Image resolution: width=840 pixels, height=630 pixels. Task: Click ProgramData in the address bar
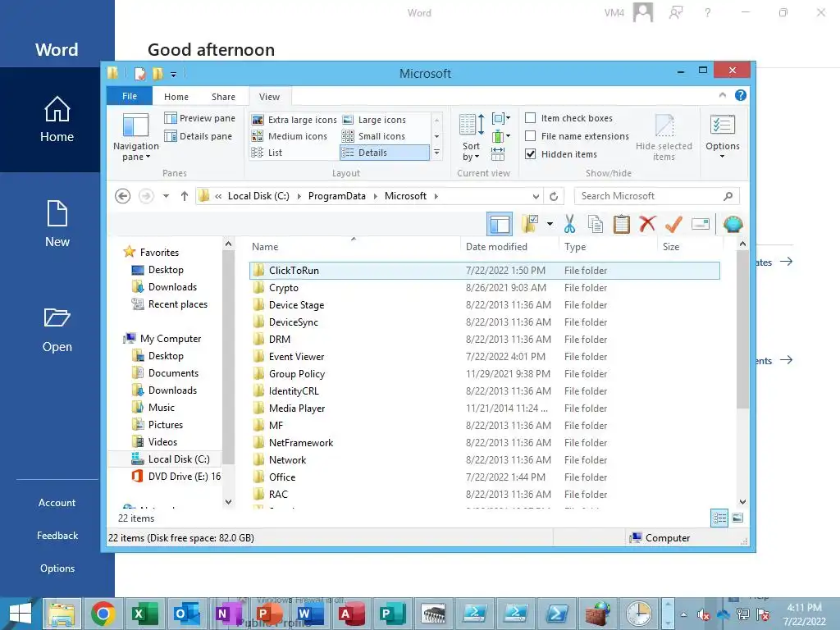337,197
